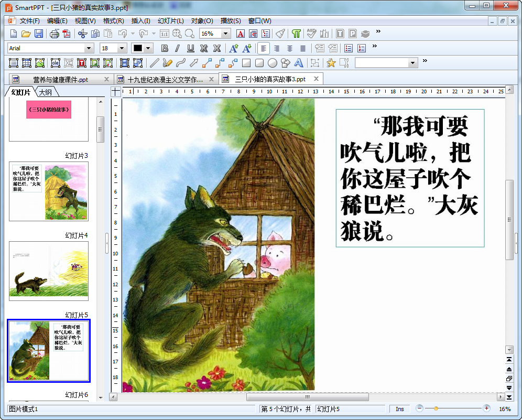This screenshot has width=522, height=420.
Task: Toggle centered text alignment
Action: (290, 48)
